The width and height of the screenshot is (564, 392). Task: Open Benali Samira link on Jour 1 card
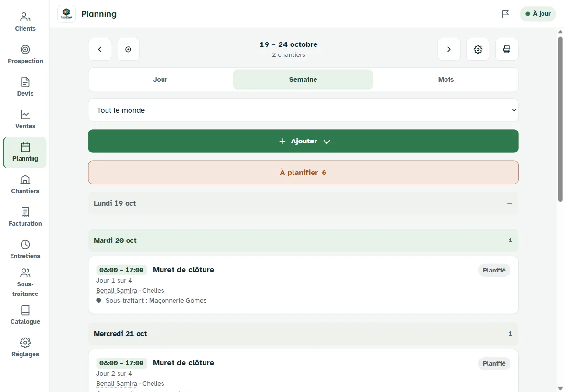point(117,291)
